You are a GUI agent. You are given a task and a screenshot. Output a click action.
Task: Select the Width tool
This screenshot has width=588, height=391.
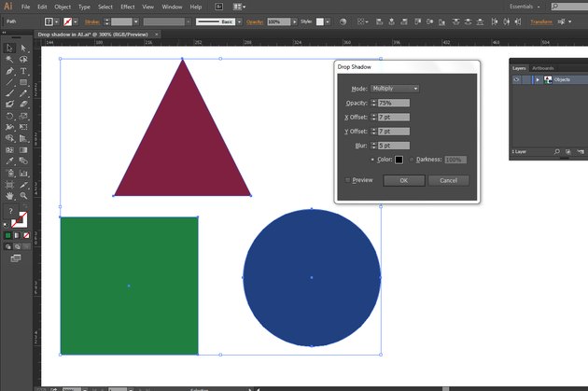(x=9, y=127)
